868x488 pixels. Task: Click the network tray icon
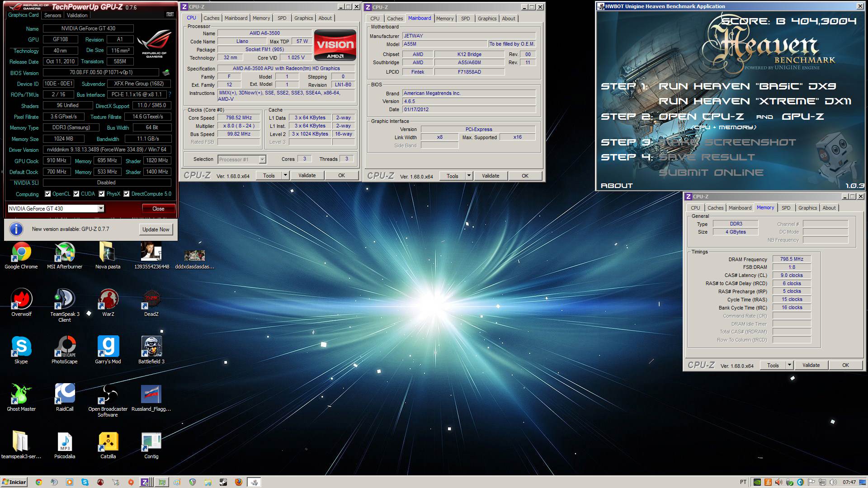pyautogui.click(x=822, y=482)
